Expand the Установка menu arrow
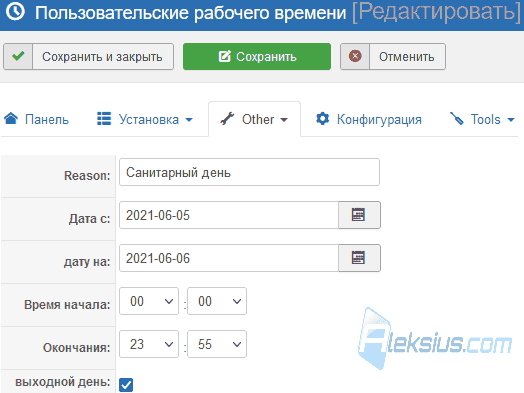Image resolution: width=524 pixels, height=393 pixels. 189,120
